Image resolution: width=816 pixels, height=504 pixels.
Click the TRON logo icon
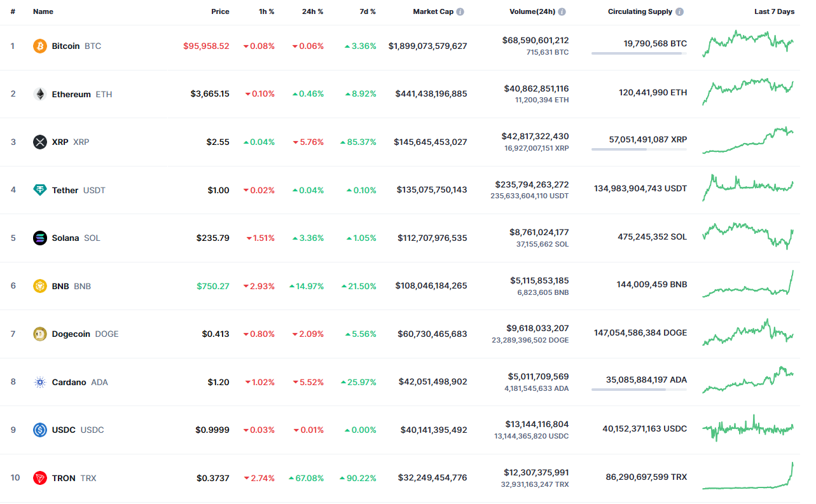[40, 478]
